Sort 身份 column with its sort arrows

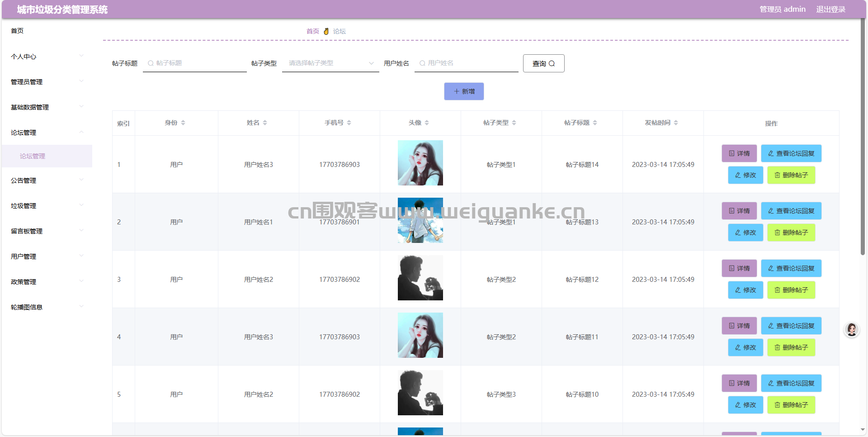pyautogui.click(x=183, y=123)
